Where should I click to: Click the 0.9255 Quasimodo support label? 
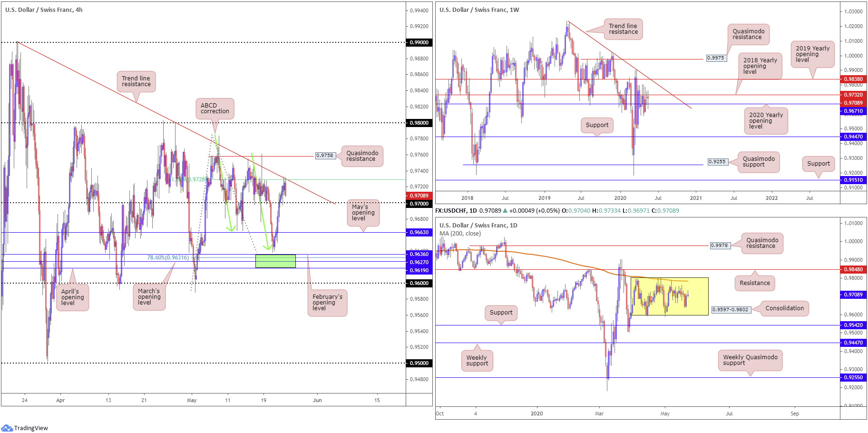coord(717,162)
